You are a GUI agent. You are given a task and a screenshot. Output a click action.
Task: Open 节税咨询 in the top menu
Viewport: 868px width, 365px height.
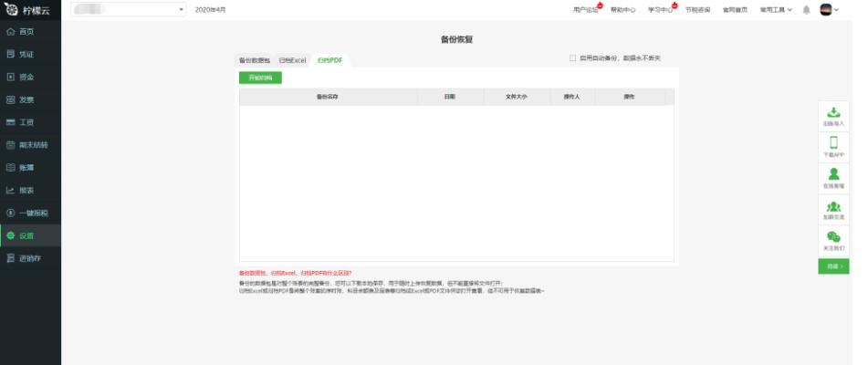point(697,10)
